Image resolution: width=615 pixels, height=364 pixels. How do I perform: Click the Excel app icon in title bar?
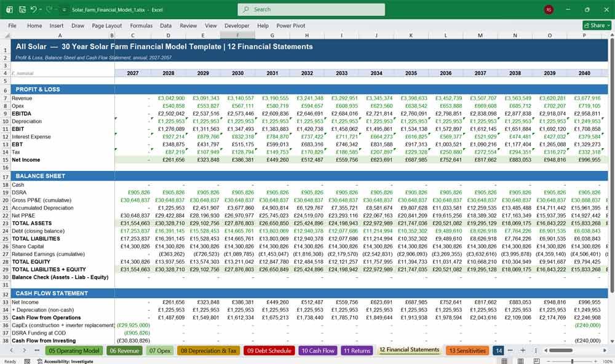[9, 9]
